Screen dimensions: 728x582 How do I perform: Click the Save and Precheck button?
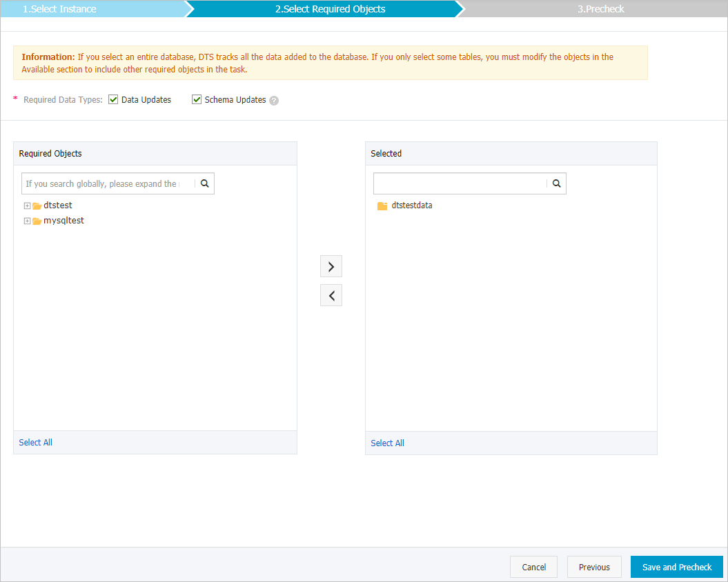[676, 567]
